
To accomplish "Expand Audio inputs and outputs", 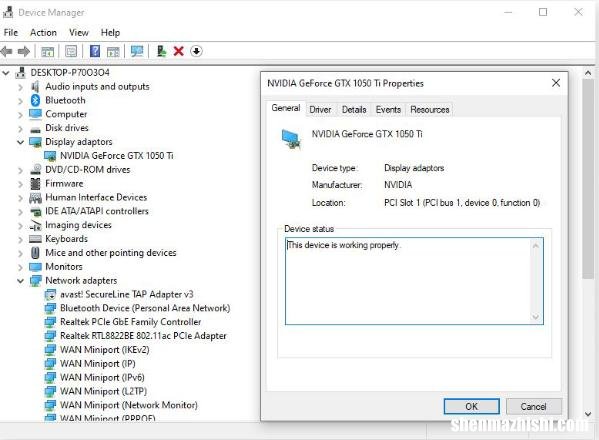I will 21,87.
